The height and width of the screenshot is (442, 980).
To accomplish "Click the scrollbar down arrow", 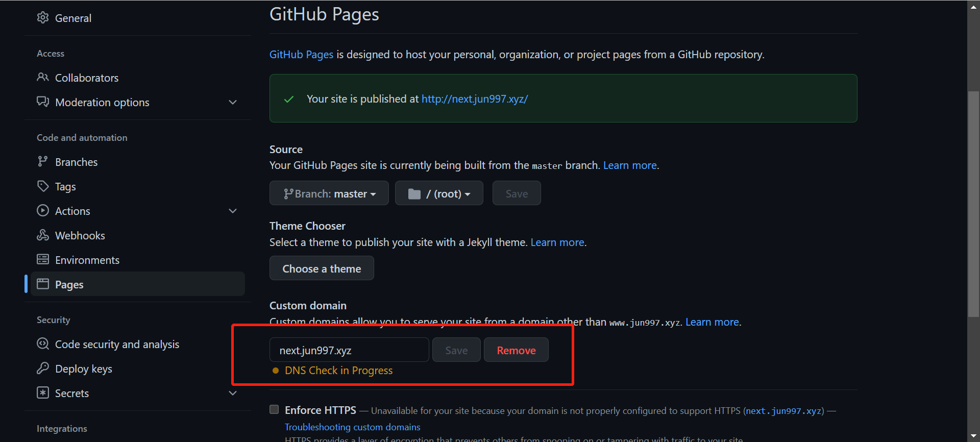I will [x=973, y=436].
